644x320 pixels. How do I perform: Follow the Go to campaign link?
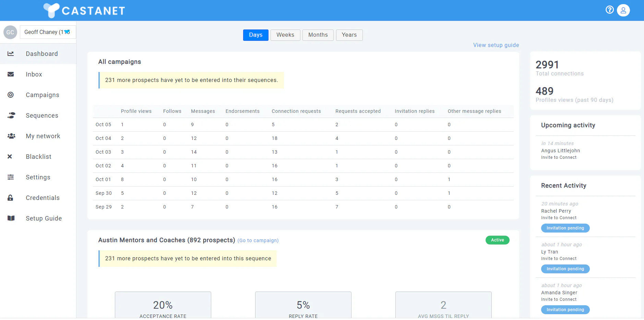coord(258,240)
